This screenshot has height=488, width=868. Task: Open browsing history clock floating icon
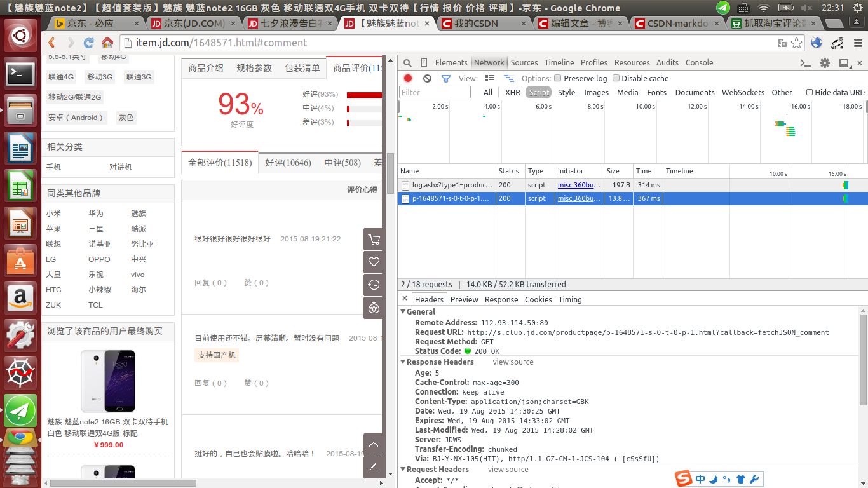(374, 285)
